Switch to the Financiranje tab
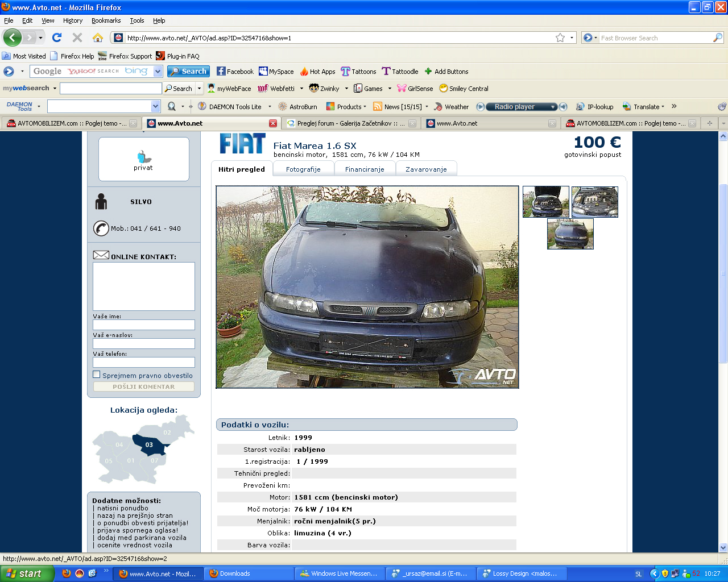 coord(365,169)
